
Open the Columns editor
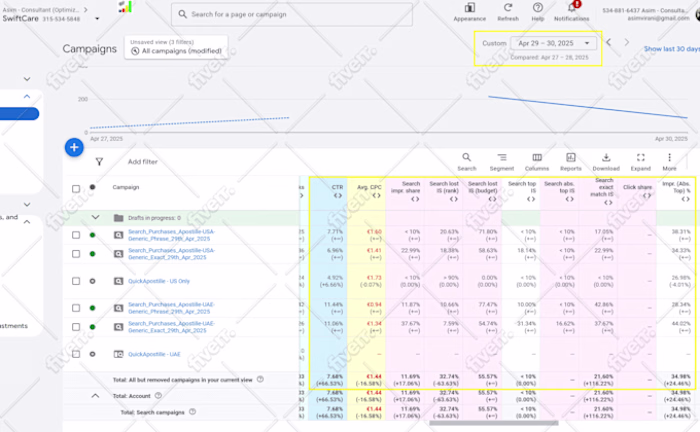(x=537, y=157)
